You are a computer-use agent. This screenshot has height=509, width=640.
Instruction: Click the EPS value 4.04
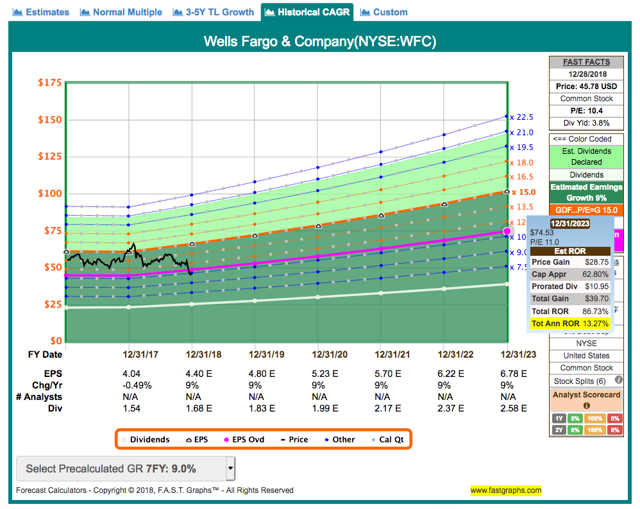[x=131, y=374]
